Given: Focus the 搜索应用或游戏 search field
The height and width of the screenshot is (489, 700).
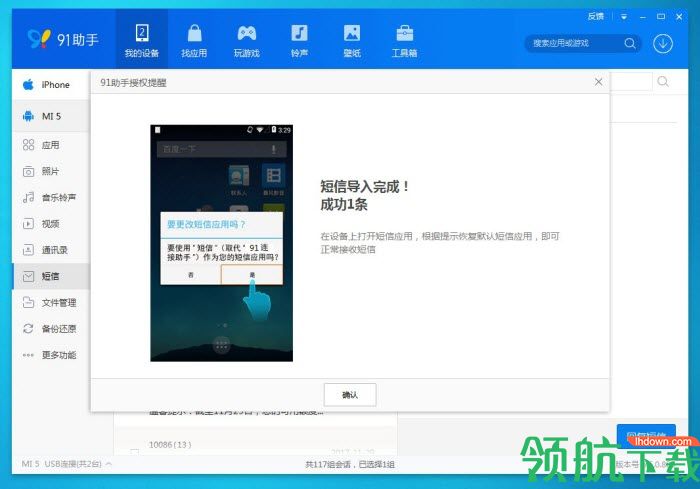Looking at the screenshot, I should tap(576, 43).
